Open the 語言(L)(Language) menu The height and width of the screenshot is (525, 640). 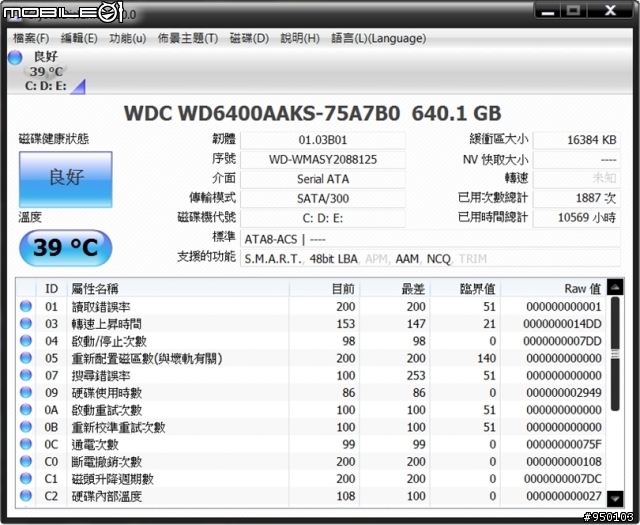(379, 38)
